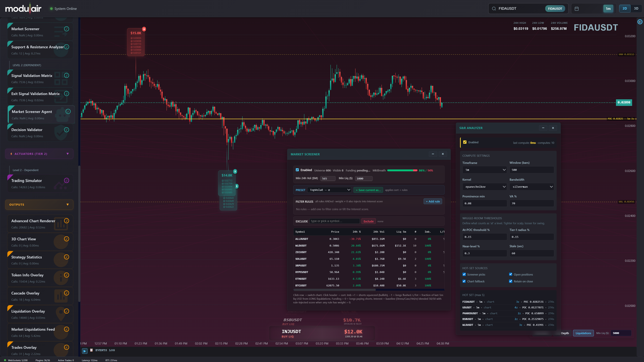Viewport: 644px width, 362px height.
Task: Toggle Token Info Overlay check icon
Action: pyautogui.click(x=67, y=275)
